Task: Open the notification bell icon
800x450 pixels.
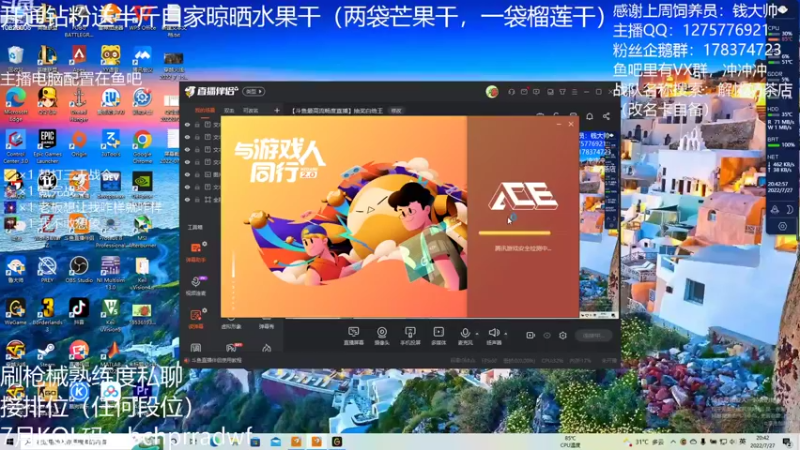Action: point(589,116)
